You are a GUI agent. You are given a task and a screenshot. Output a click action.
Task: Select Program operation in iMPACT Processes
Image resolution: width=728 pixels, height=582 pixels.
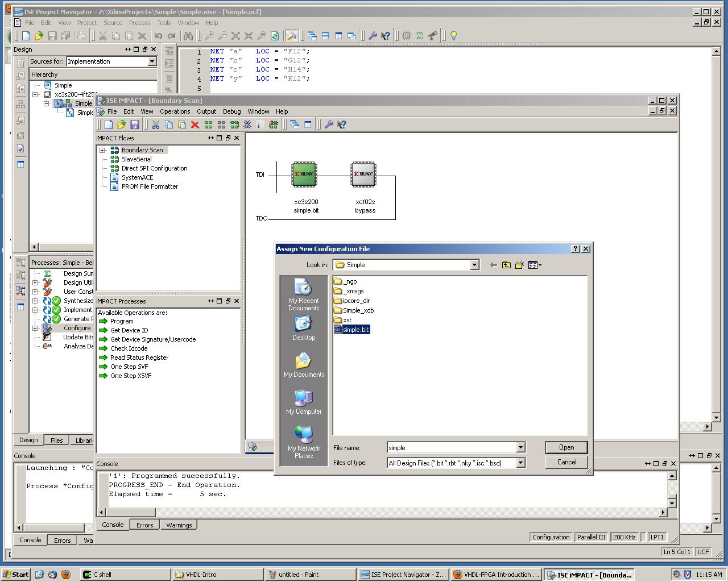pos(116,321)
